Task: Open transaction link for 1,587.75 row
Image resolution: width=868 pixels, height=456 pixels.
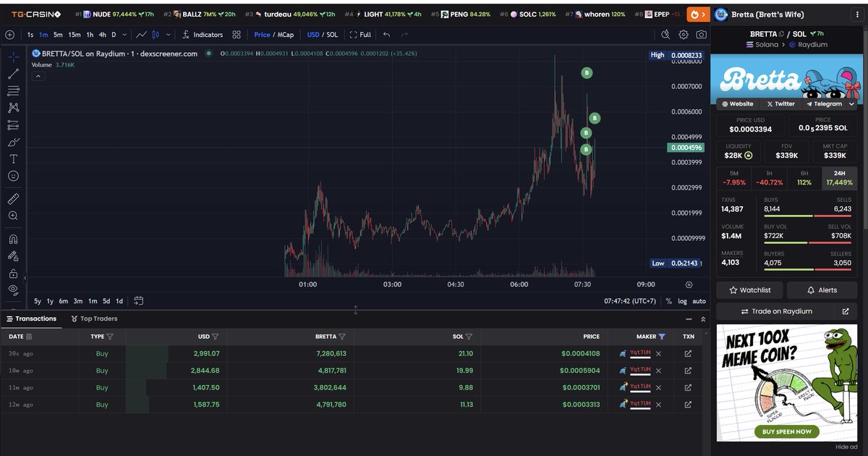Action: click(x=688, y=405)
